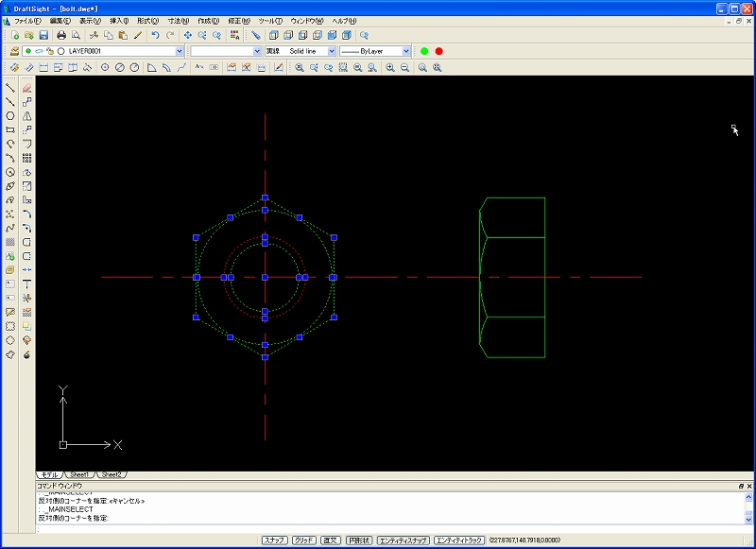This screenshot has width=756, height=549.
Task: Select the Rectangle draw tool
Action: [10, 129]
